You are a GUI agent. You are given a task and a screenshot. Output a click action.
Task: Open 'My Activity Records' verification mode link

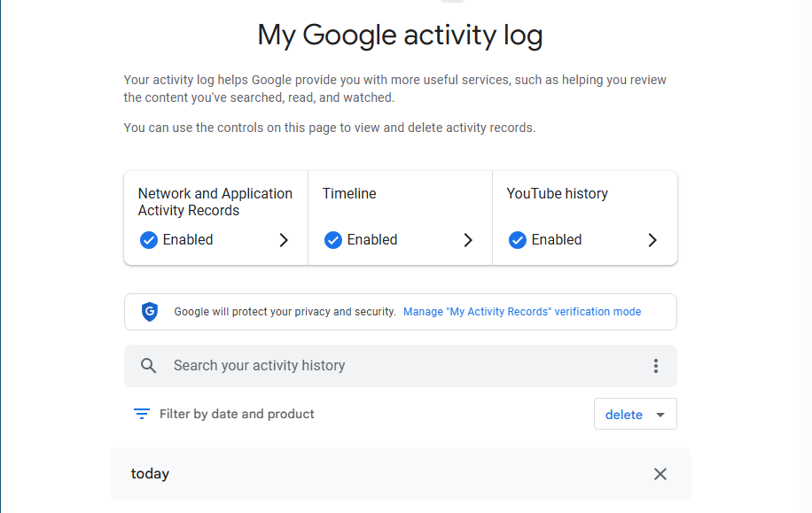[x=521, y=311]
